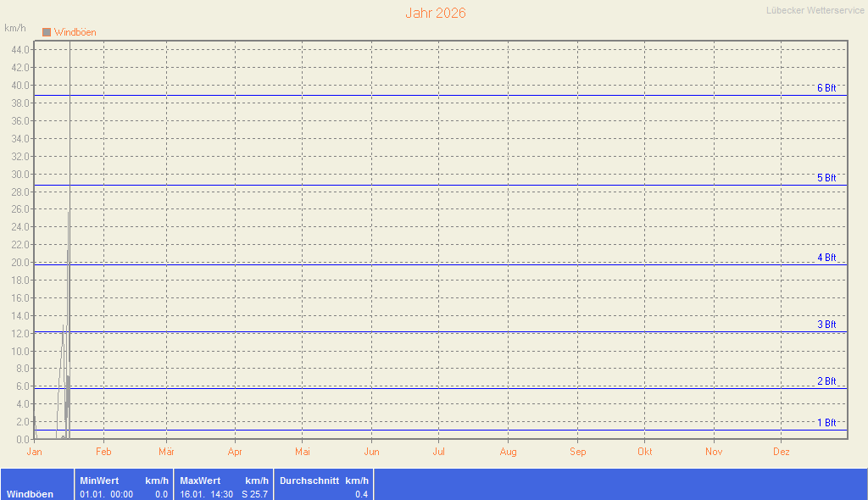Image resolution: width=868 pixels, height=500 pixels.
Task: Click the 3 Bft threshold line label
Action: [x=826, y=325]
